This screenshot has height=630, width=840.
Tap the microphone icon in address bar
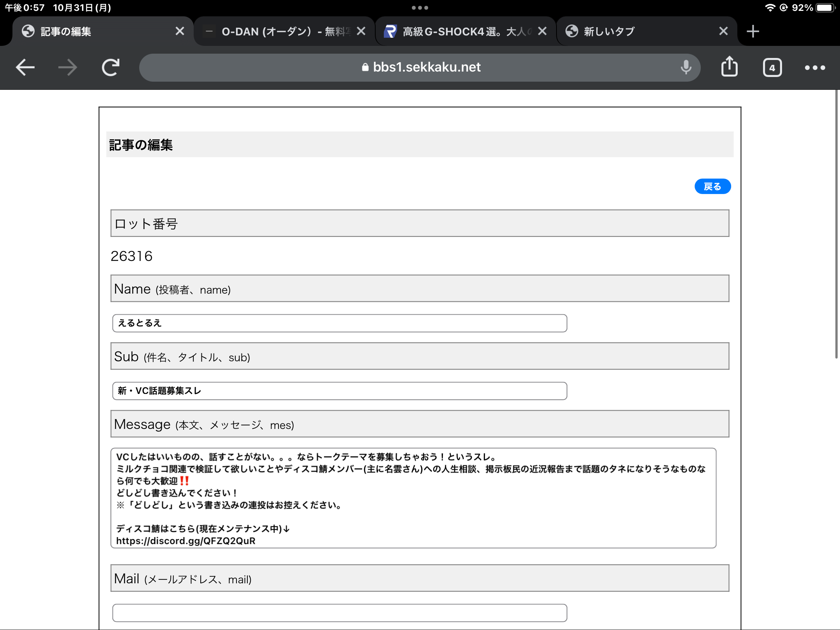pyautogui.click(x=686, y=67)
